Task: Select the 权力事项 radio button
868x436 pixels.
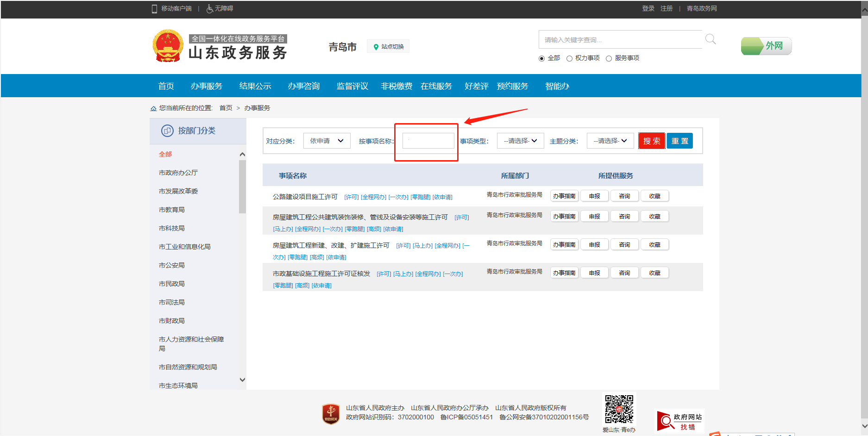Action: (x=569, y=58)
